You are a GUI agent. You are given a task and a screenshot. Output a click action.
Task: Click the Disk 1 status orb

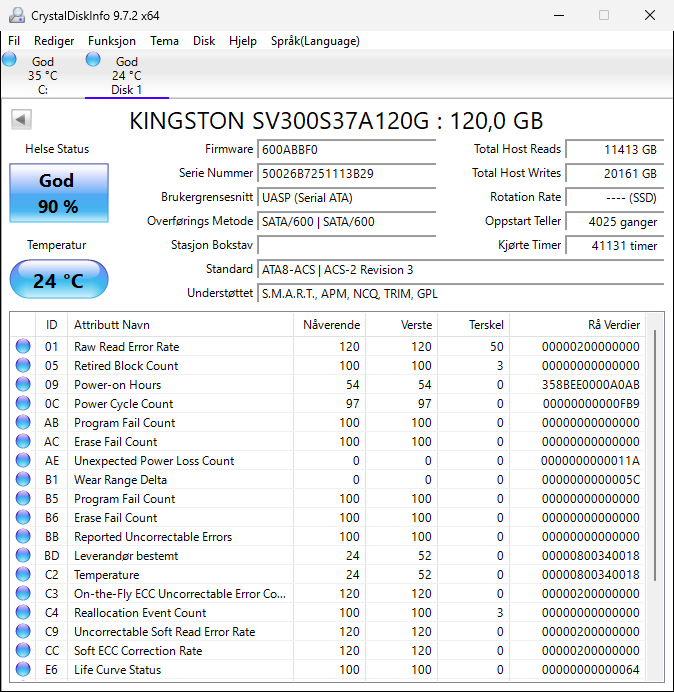point(93,59)
